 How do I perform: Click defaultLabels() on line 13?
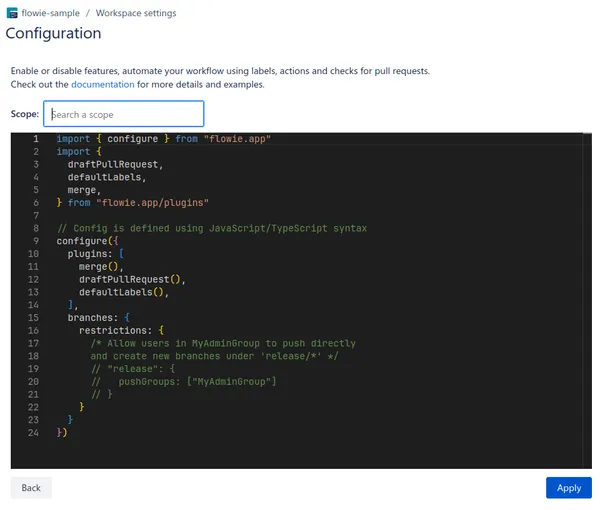[x=124, y=292]
